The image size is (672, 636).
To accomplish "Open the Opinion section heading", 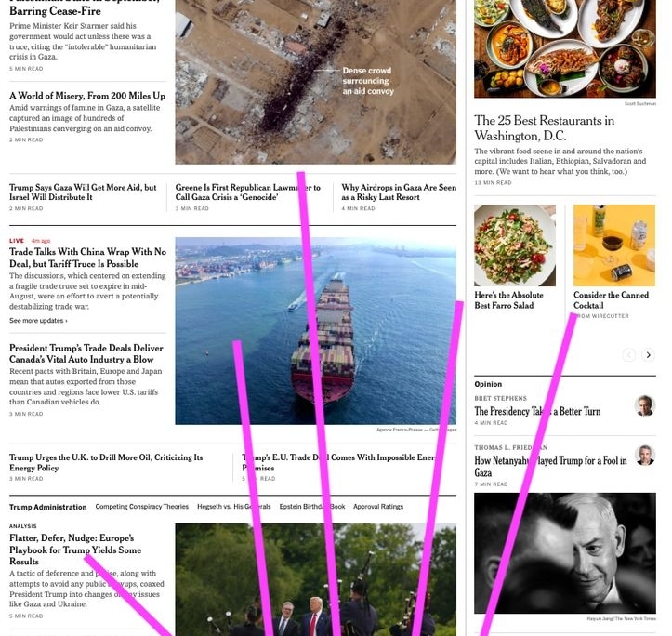I will (488, 384).
